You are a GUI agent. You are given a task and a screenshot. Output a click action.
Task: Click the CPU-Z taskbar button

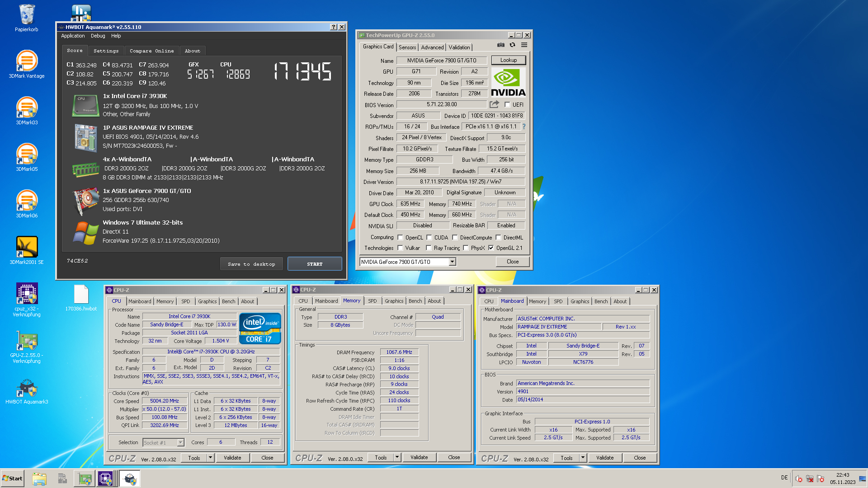coord(105,479)
